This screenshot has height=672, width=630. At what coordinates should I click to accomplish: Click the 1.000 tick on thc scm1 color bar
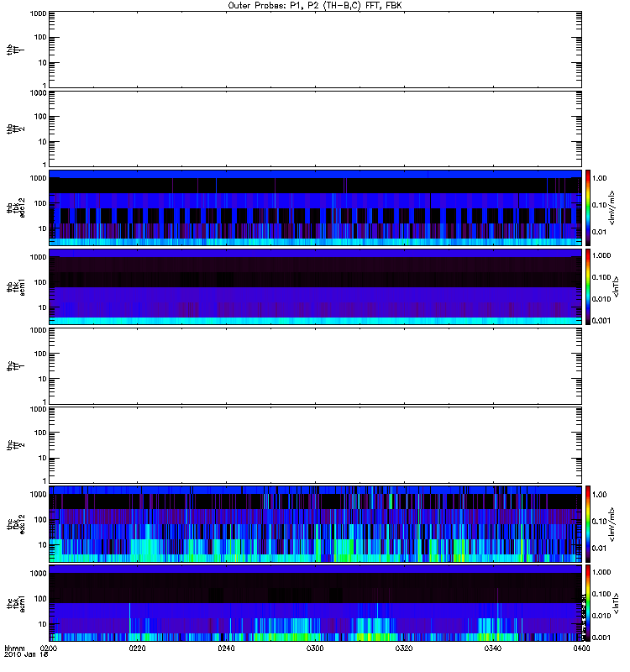(601, 572)
